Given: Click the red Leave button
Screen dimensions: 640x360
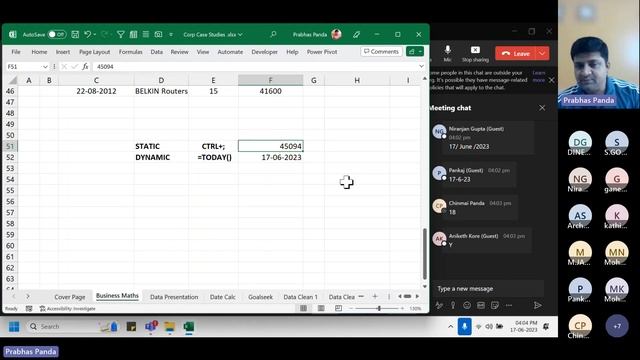Looking at the screenshot, I should (516, 53).
